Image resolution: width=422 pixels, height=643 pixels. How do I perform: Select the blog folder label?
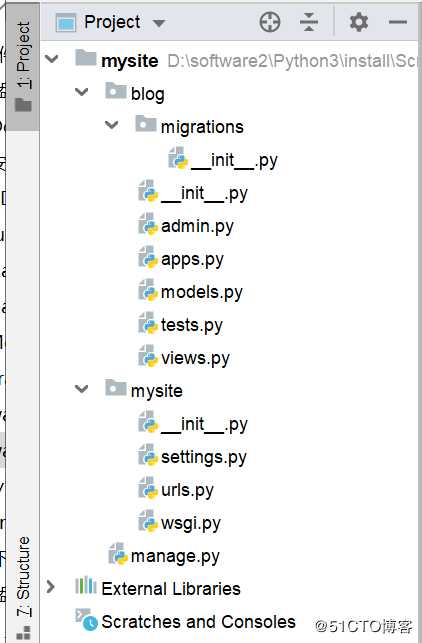click(148, 94)
